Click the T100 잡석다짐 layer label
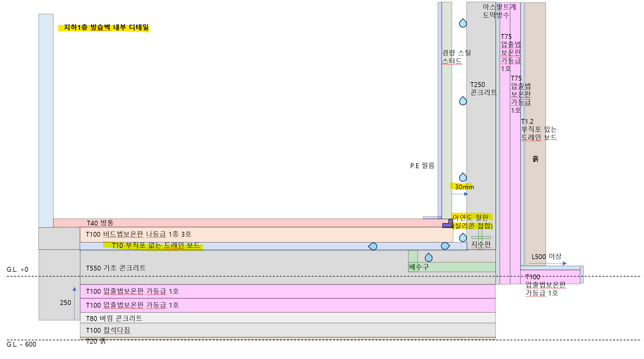Image resolution: width=644 pixels, height=359 pixels. click(x=108, y=330)
